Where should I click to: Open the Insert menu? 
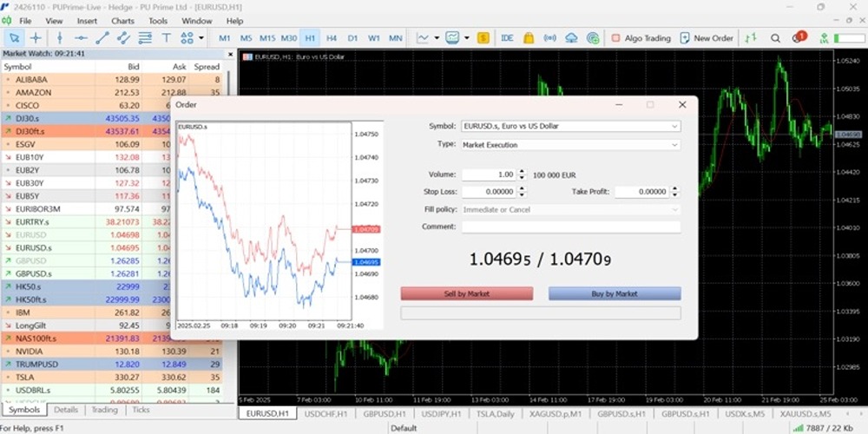[x=87, y=21]
